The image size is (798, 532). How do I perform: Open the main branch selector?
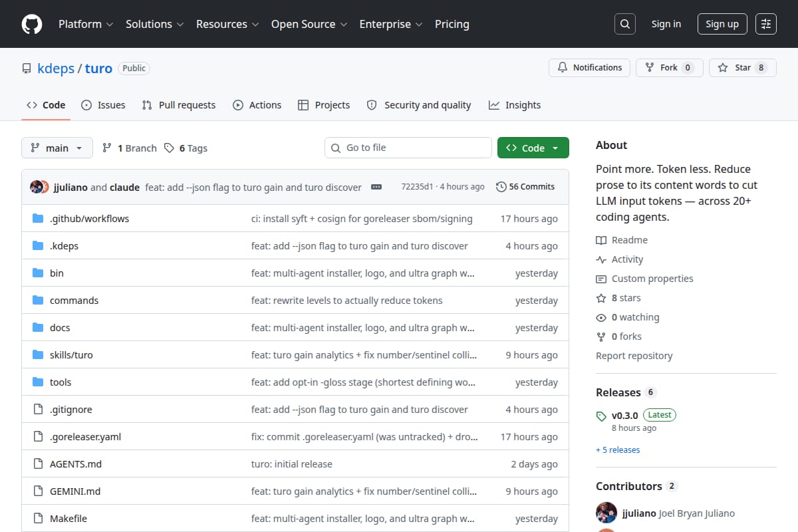(x=57, y=148)
